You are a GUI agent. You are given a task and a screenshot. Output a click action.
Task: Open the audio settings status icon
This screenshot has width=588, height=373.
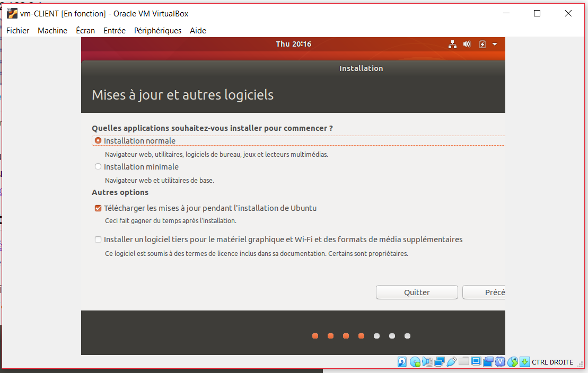tap(427, 362)
